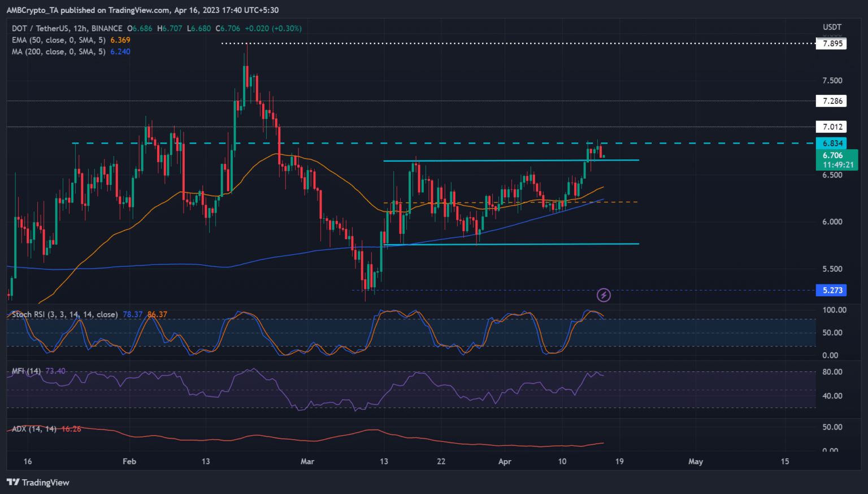Image resolution: width=868 pixels, height=494 pixels.
Task: Click the TradingView logo at bottom left
Action: click(38, 482)
